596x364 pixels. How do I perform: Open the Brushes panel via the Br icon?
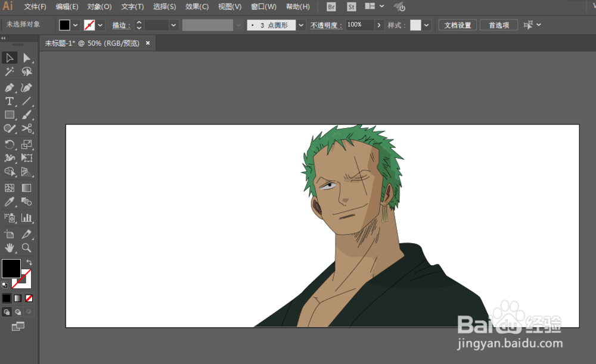[331, 7]
